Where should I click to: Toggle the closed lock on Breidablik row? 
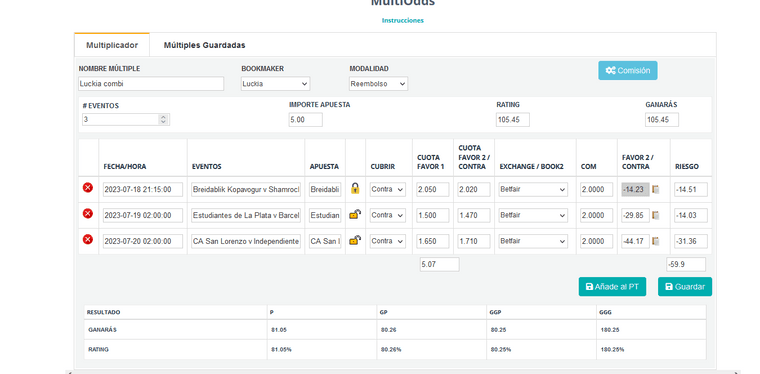click(355, 188)
